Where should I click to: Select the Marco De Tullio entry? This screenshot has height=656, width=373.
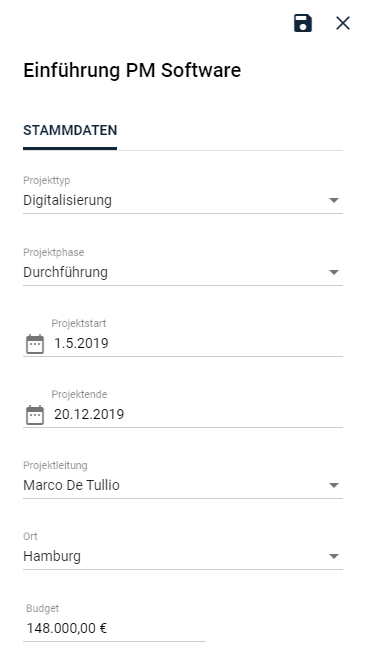coord(183,485)
